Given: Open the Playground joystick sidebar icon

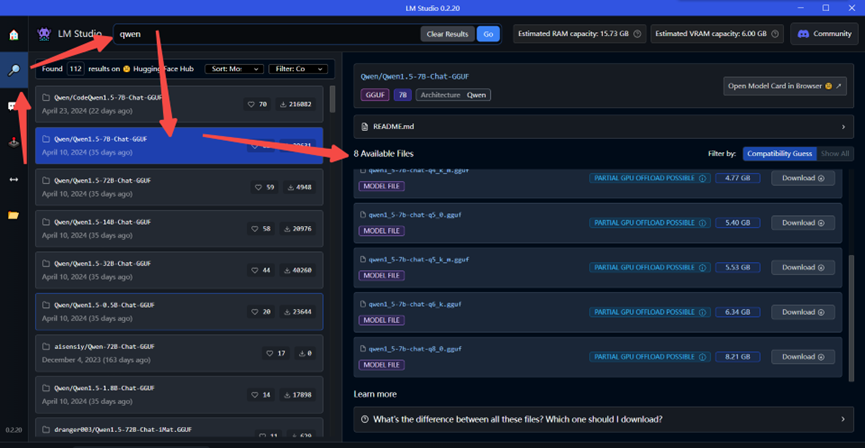Looking at the screenshot, I should pos(13,143).
